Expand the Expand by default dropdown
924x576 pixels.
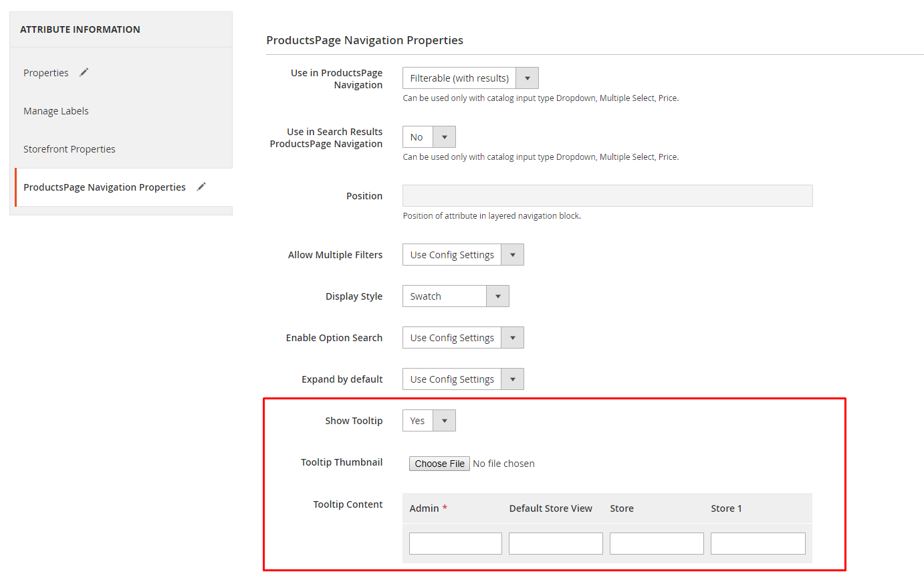point(463,379)
